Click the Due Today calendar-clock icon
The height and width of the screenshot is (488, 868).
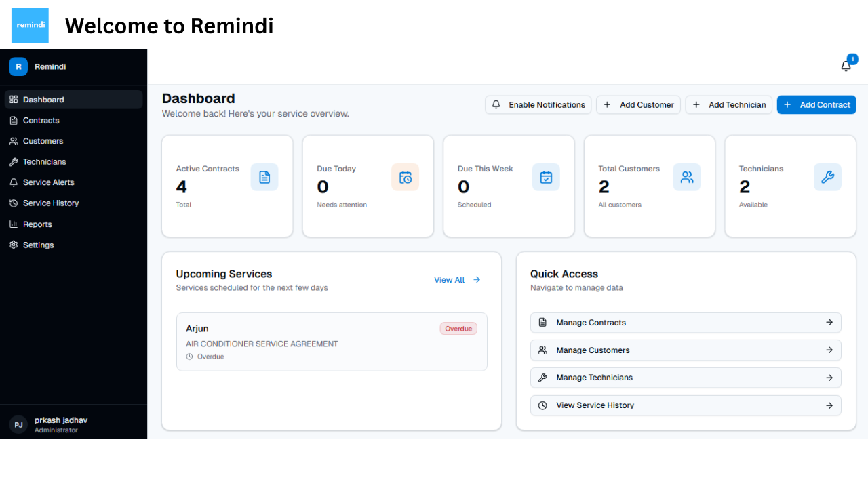tap(406, 177)
